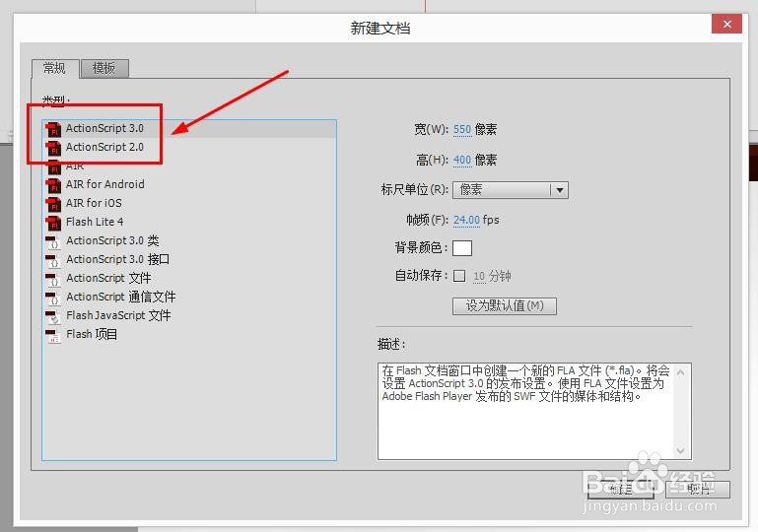Image resolution: width=758 pixels, height=532 pixels.
Task: Click the 取消 button
Action: click(698, 490)
